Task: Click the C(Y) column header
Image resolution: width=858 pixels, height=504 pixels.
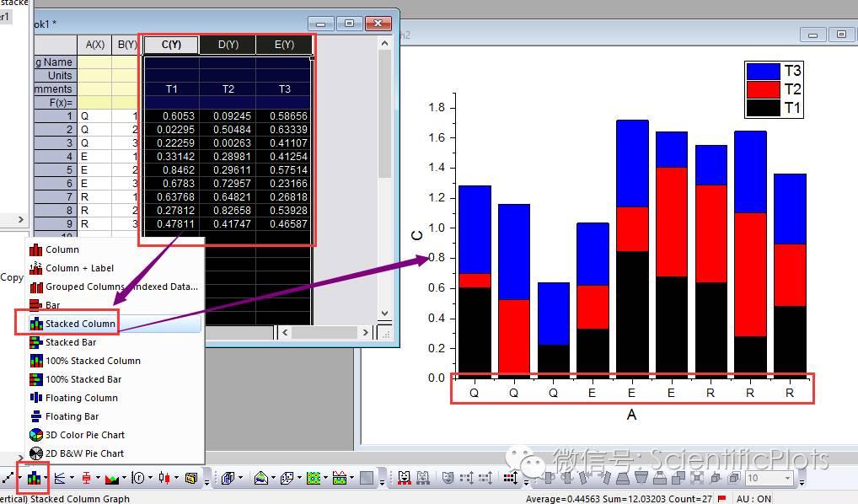Action: point(170,44)
